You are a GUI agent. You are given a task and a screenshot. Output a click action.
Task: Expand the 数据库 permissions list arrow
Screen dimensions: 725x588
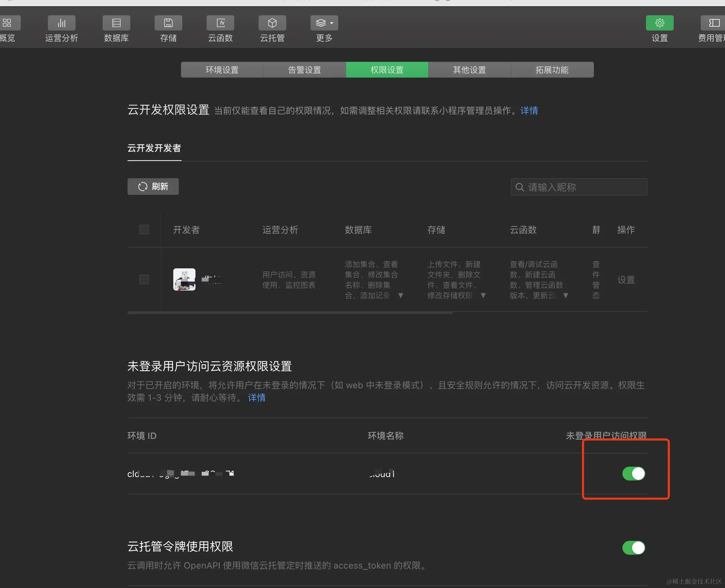click(x=401, y=295)
